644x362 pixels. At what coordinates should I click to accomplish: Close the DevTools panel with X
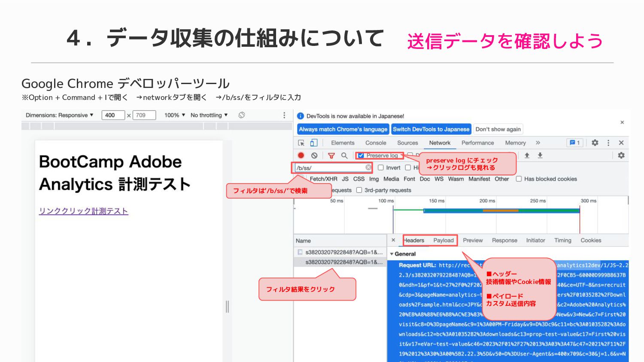tap(621, 143)
